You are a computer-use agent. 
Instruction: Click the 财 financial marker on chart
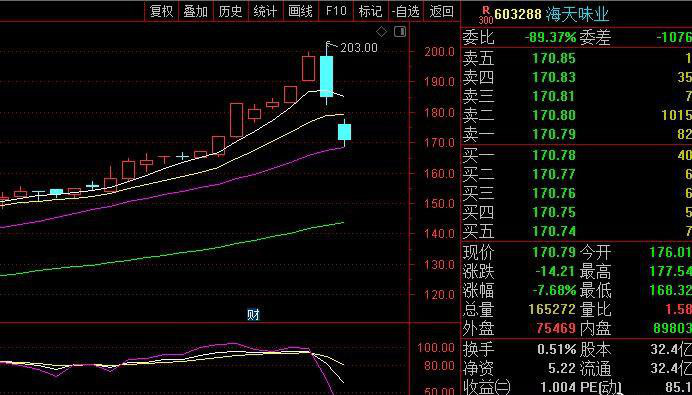click(x=253, y=315)
